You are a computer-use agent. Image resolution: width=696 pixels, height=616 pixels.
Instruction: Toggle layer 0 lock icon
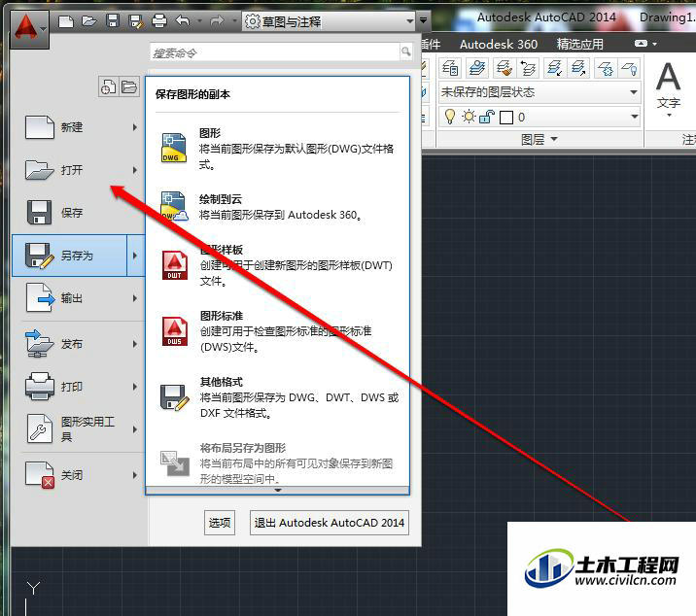point(487,117)
